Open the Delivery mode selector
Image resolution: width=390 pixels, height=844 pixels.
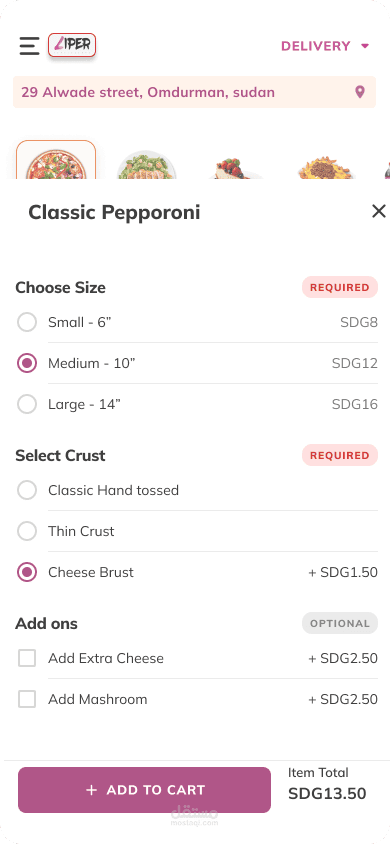325,46
